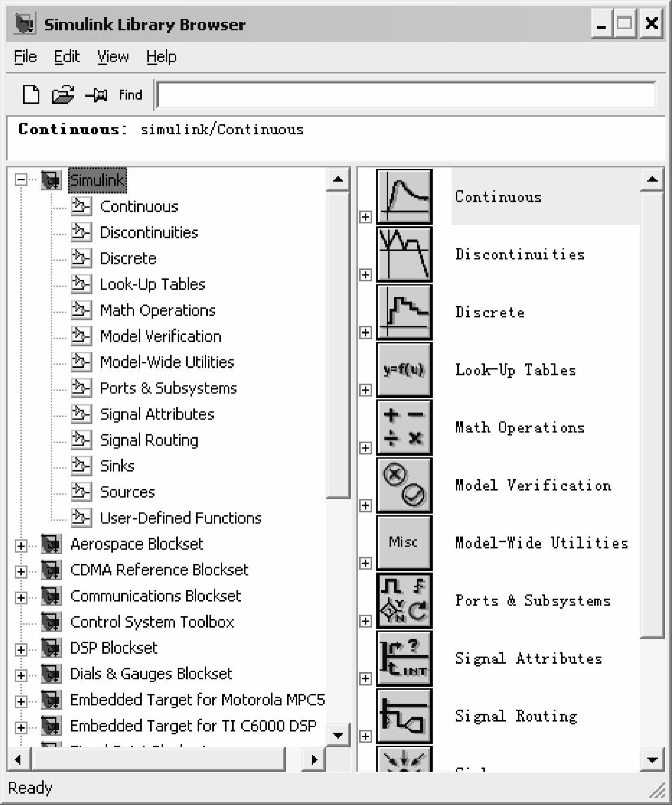Viewport: 672px width, 805px height.
Task: Select the Discrete library block icon
Action: [404, 312]
